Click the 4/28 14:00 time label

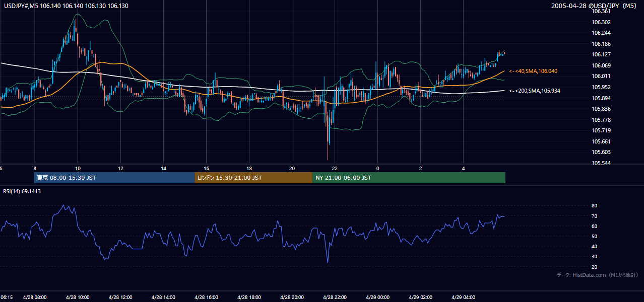(x=163, y=297)
